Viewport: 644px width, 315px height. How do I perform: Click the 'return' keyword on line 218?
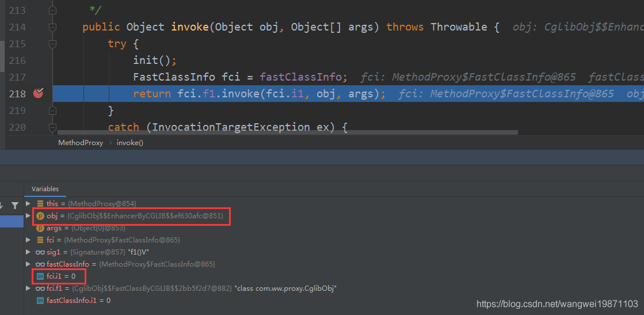pyautogui.click(x=152, y=94)
